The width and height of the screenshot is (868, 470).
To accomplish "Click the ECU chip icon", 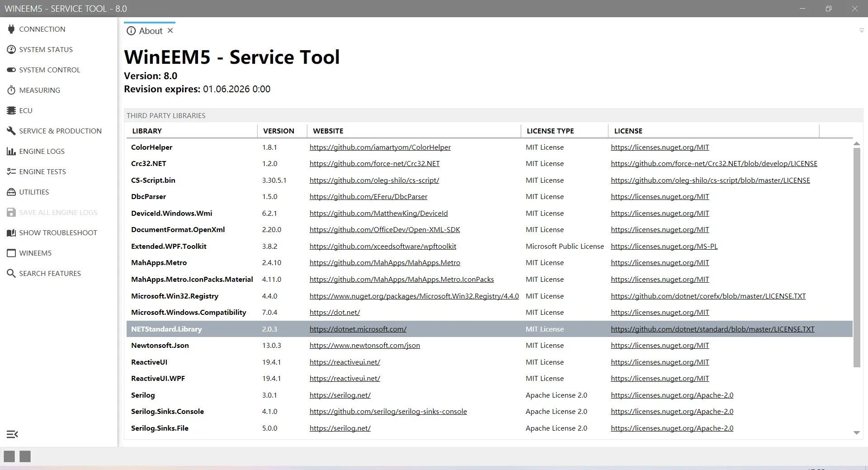I will click(11, 110).
